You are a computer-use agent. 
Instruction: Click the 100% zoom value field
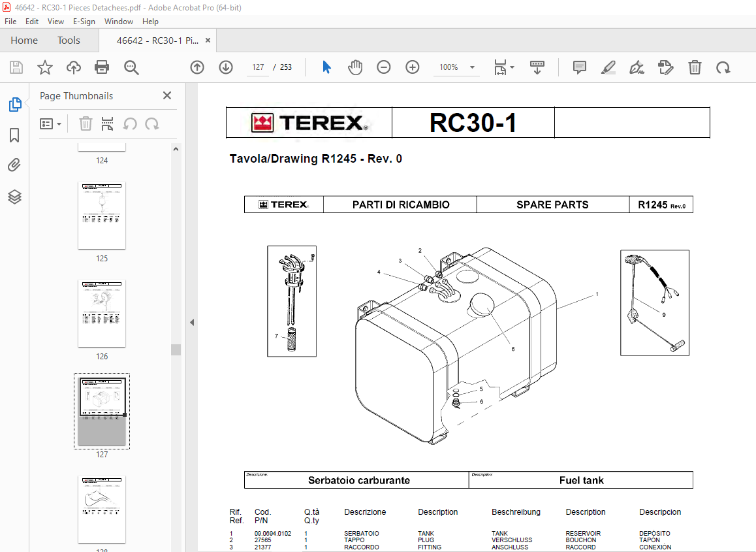[x=449, y=67]
